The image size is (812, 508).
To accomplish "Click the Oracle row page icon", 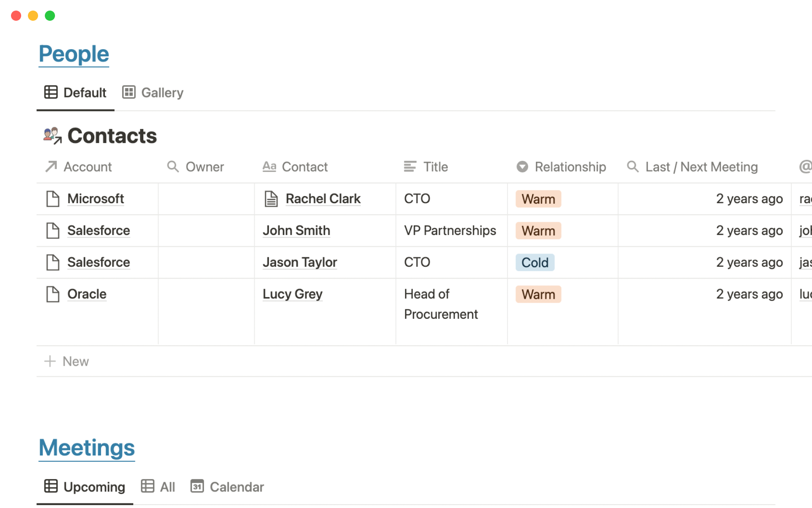I will pos(52,294).
